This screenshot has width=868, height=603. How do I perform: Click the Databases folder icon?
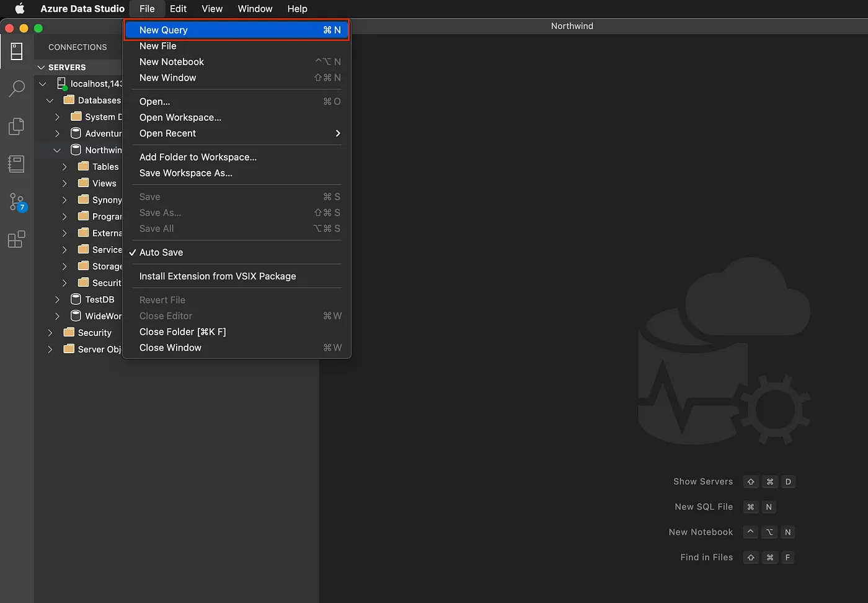[x=69, y=100]
